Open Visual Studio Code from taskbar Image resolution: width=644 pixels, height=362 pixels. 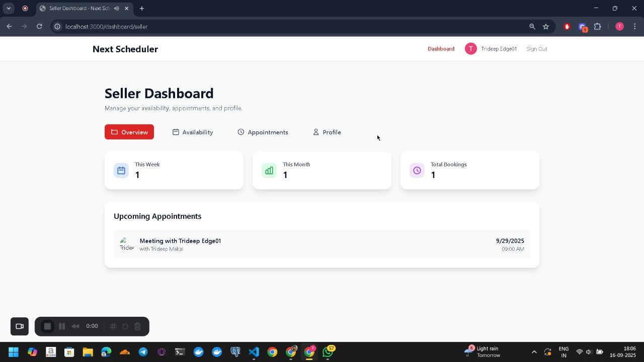coord(254,352)
